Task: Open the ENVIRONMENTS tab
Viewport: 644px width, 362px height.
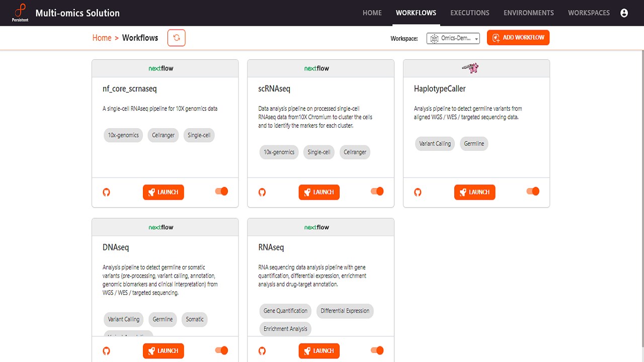Action: point(529,13)
